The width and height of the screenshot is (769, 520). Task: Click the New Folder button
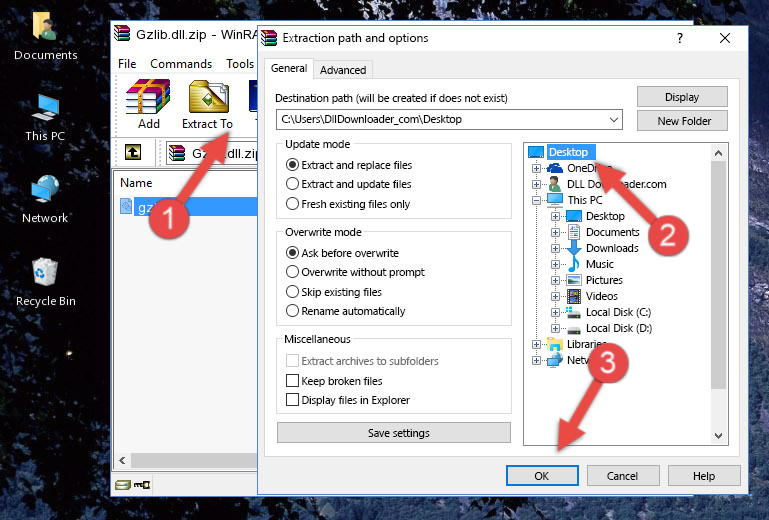click(x=682, y=121)
